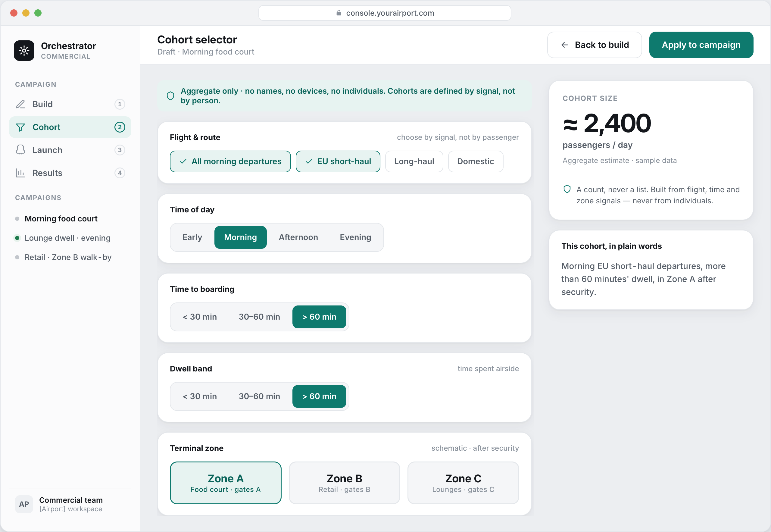Click the shield icon in Aggregate only banner
The image size is (771, 532).
(x=170, y=96)
